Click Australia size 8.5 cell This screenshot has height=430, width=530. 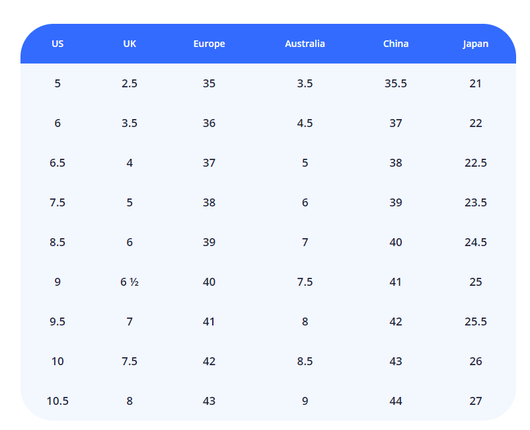coord(305,361)
